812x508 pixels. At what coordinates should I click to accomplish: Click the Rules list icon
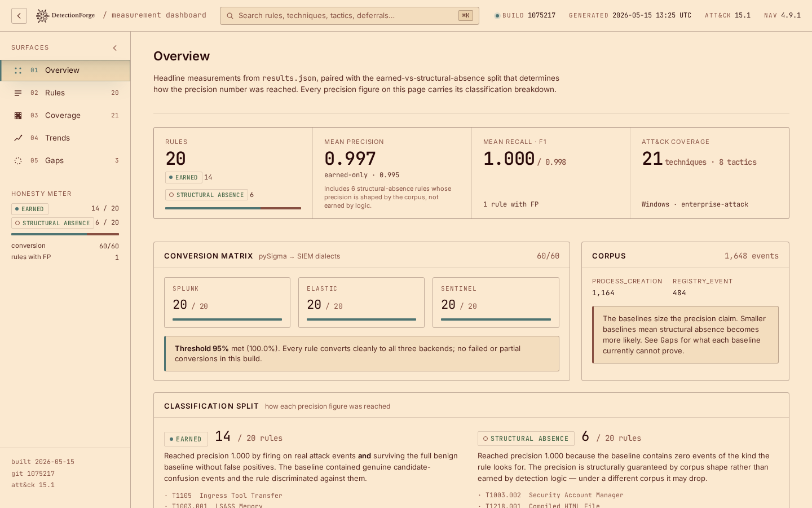tap(18, 93)
